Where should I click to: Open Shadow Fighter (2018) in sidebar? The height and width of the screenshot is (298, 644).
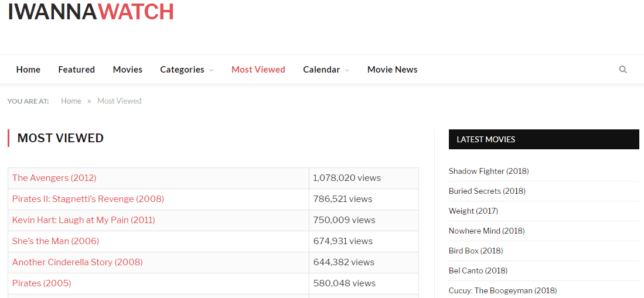coord(489,171)
